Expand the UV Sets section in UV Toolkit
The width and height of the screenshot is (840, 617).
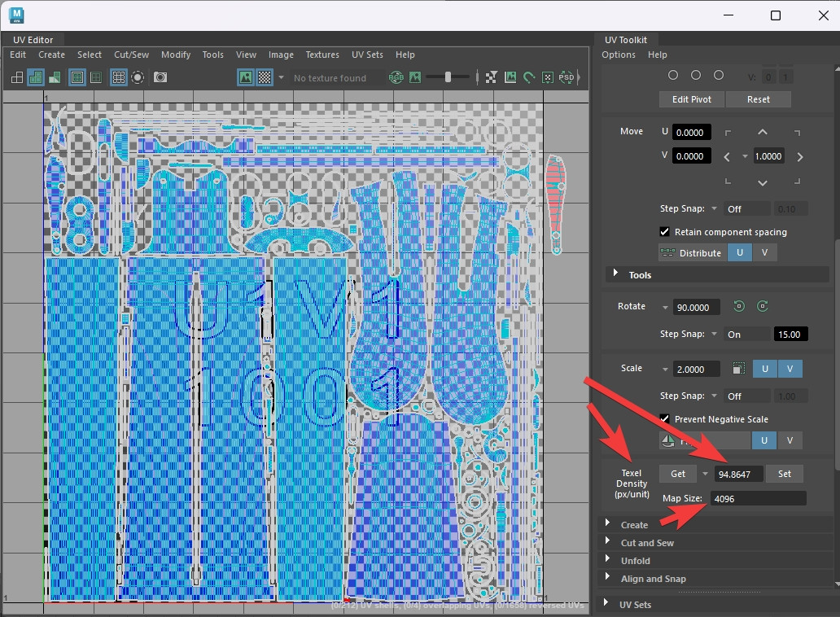[x=606, y=602]
